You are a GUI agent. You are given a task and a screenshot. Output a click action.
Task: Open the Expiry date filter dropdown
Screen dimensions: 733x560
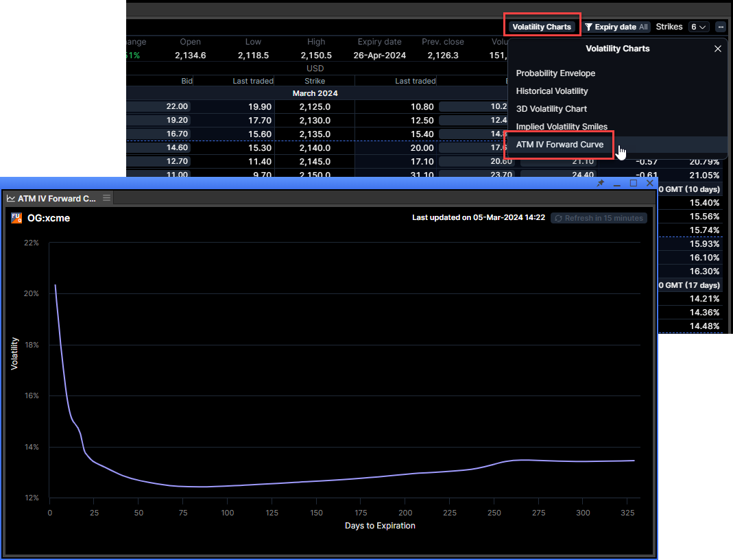point(616,26)
